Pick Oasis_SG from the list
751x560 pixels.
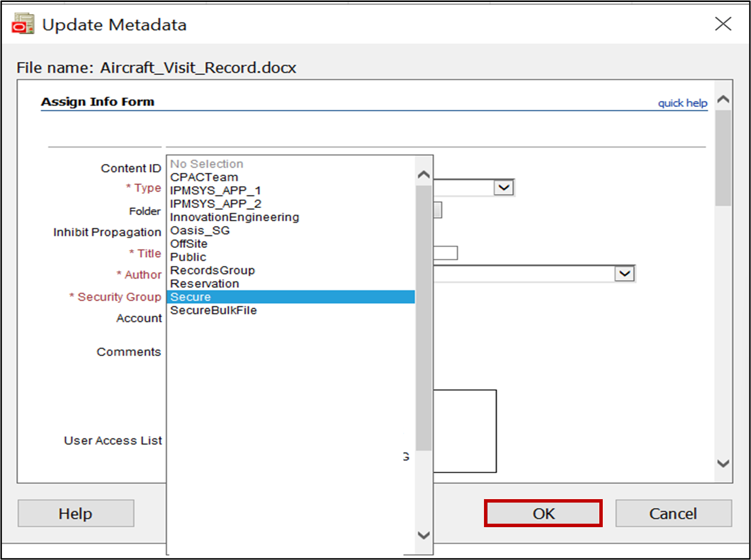[x=200, y=230]
